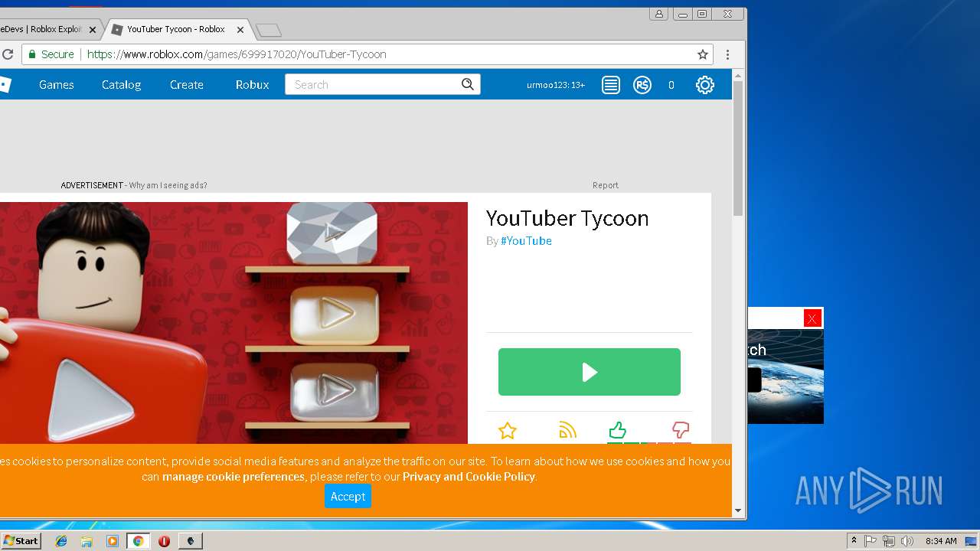The image size is (980, 551).
Task: Click Chrome icon in taskbar
Action: point(138,541)
